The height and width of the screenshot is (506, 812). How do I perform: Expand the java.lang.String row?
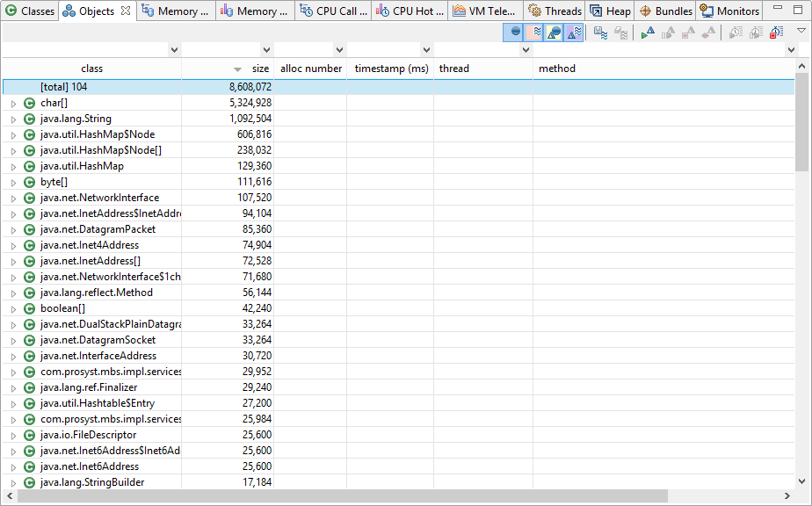13,119
